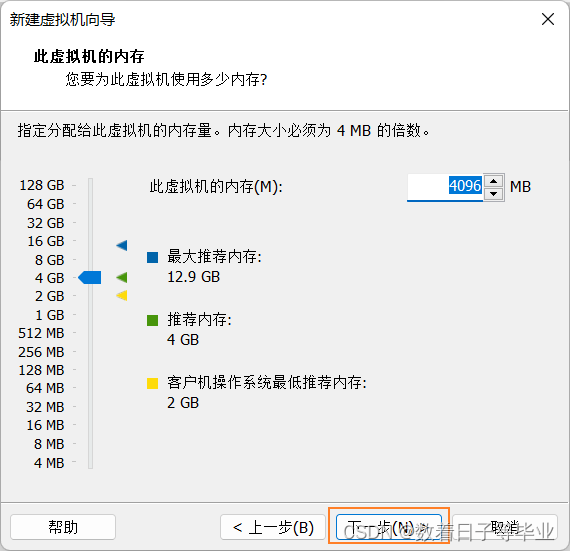Select the 32 GB scale label
This screenshot has width=570, height=551.
coord(46,223)
